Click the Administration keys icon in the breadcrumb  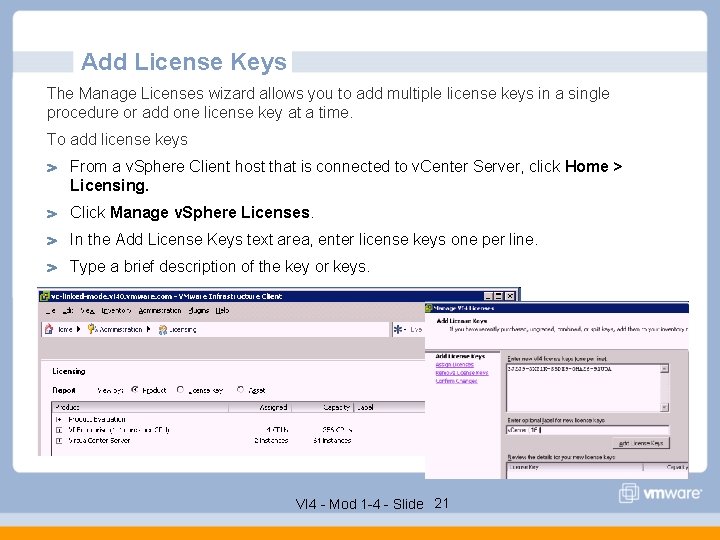[91, 329]
